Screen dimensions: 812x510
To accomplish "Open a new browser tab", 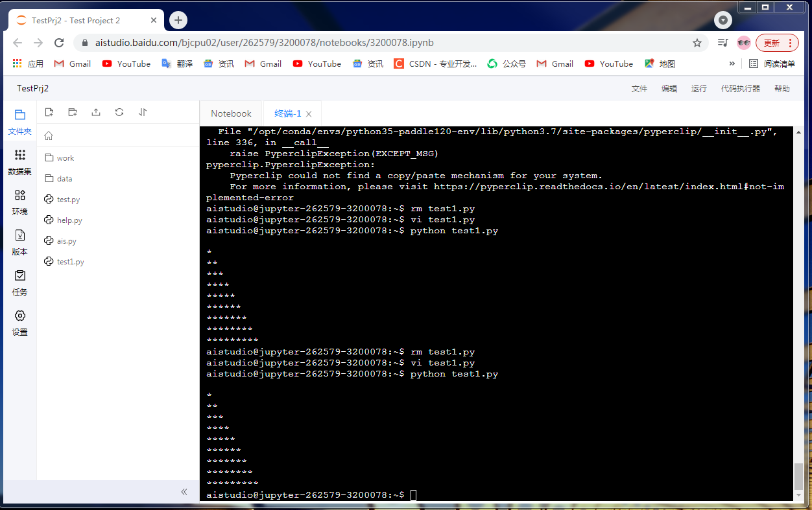I will pyautogui.click(x=178, y=20).
